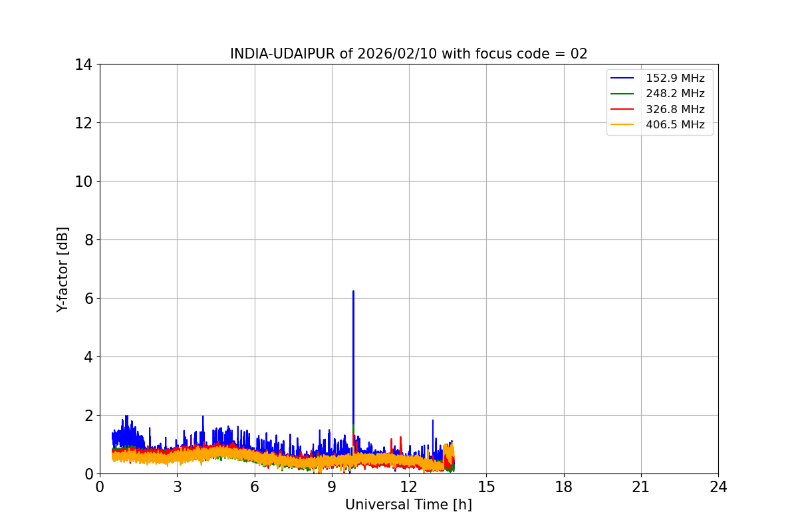
Task: Click x-axis tick label 12
Action: click(x=409, y=487)
